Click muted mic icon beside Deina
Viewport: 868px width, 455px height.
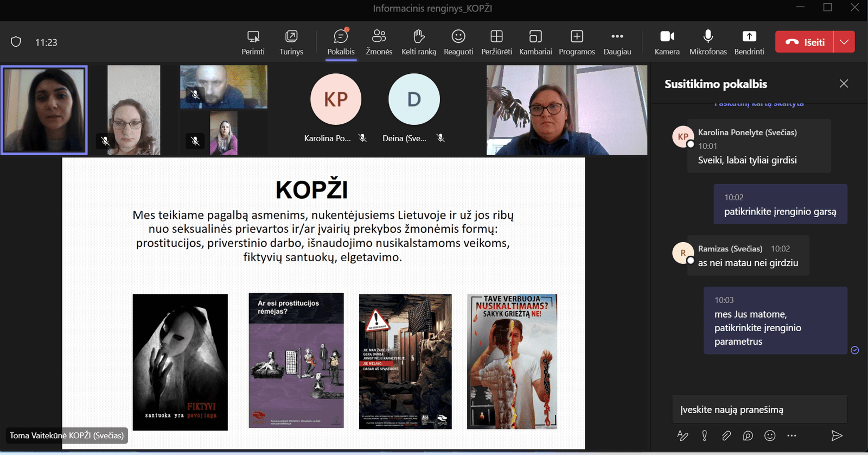[x=441, y=138]
